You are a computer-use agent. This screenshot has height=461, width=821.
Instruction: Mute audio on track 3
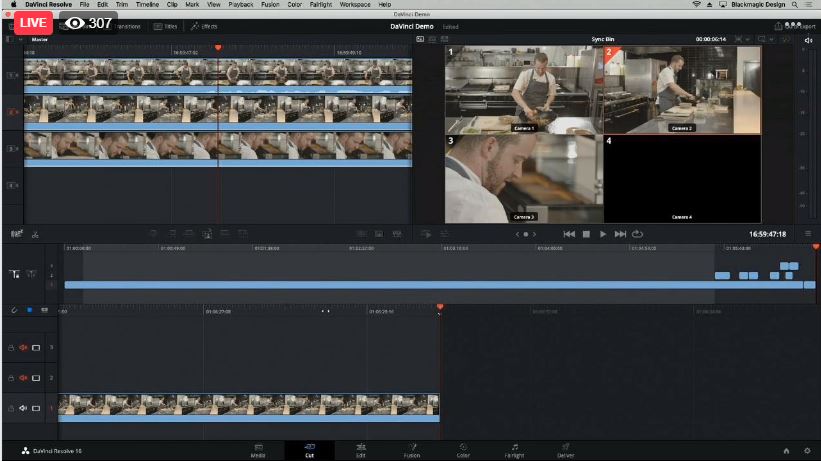[23, 348]
